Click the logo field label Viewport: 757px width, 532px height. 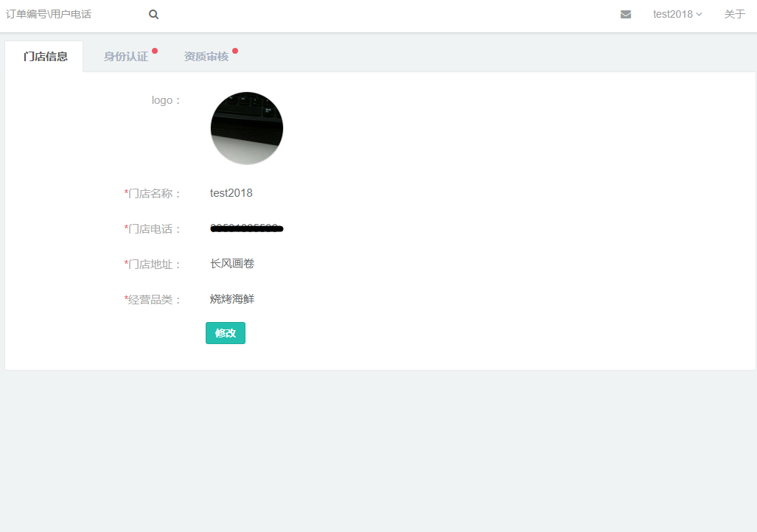coord(166,100)
